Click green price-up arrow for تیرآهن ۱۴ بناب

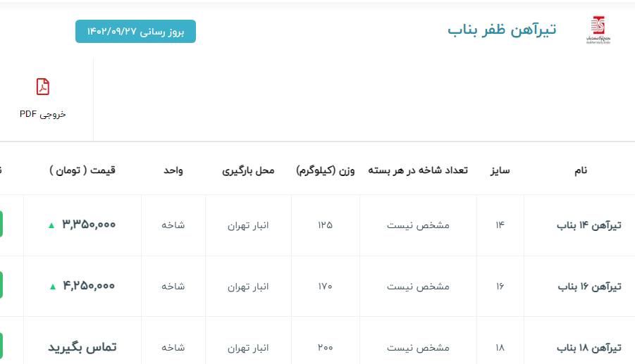51,225
